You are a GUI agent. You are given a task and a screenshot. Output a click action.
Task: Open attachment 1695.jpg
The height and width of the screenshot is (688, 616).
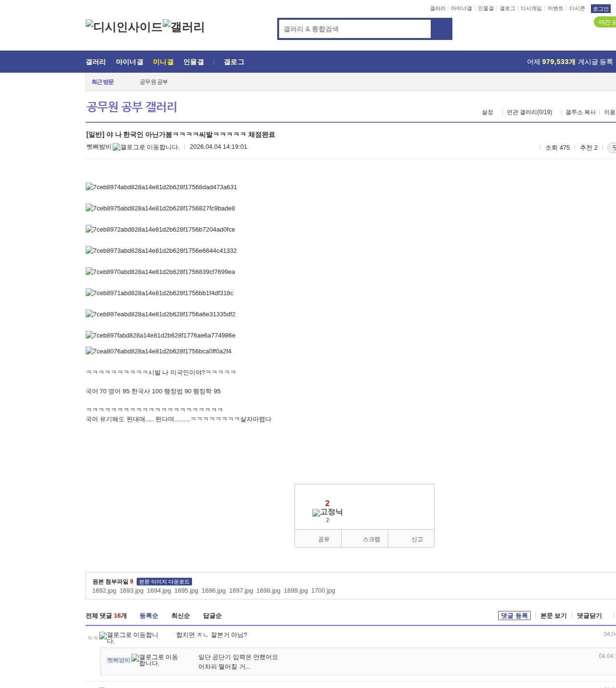pos(186,591)
